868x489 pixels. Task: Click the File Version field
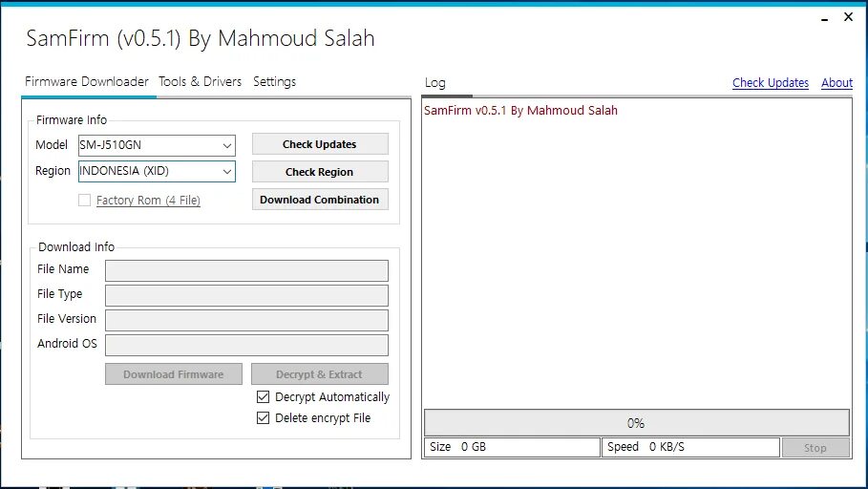coord(247,321)
